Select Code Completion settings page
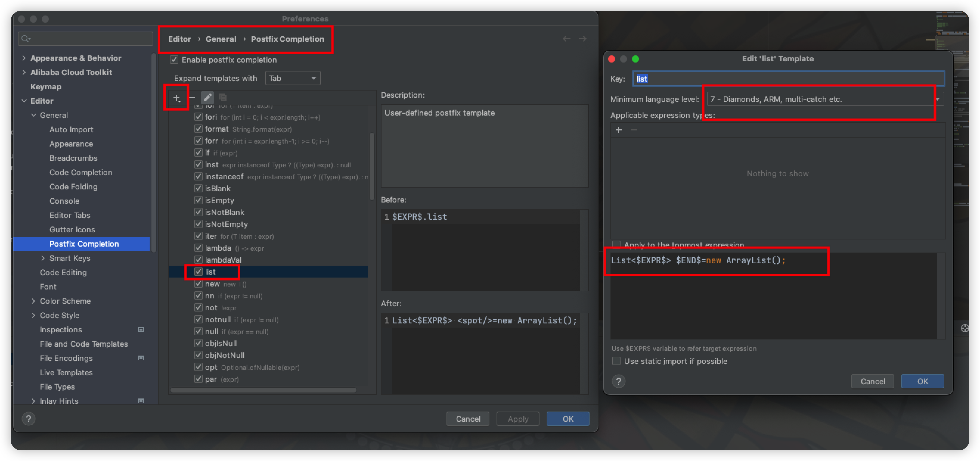Image resolution: width=980 pixels, height=461 pixels. [81, 172]
